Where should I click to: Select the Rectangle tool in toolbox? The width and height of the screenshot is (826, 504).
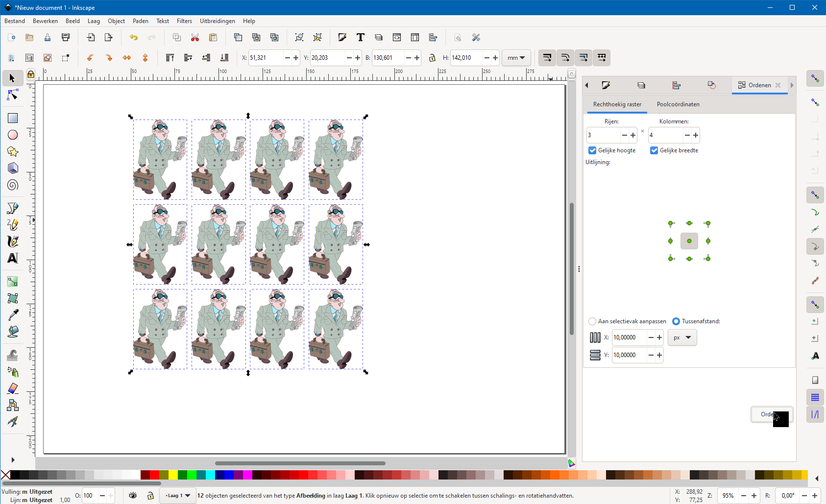[x=13, y=118]
